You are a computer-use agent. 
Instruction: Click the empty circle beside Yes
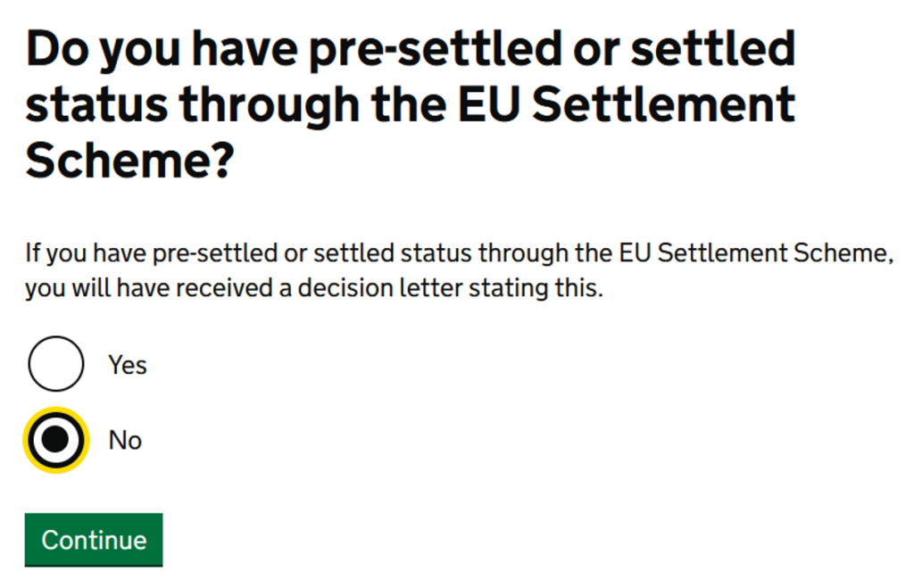56,364
